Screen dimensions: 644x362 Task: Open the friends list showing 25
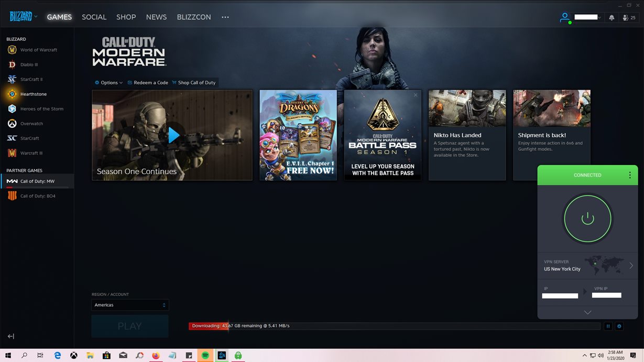click(x=629, y=17)
